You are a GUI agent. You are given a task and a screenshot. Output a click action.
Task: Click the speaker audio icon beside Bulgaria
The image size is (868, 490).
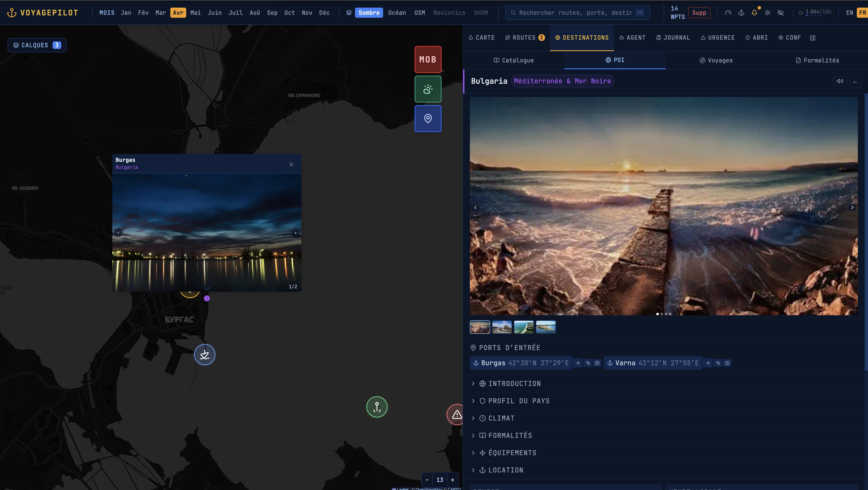point(839,81)
